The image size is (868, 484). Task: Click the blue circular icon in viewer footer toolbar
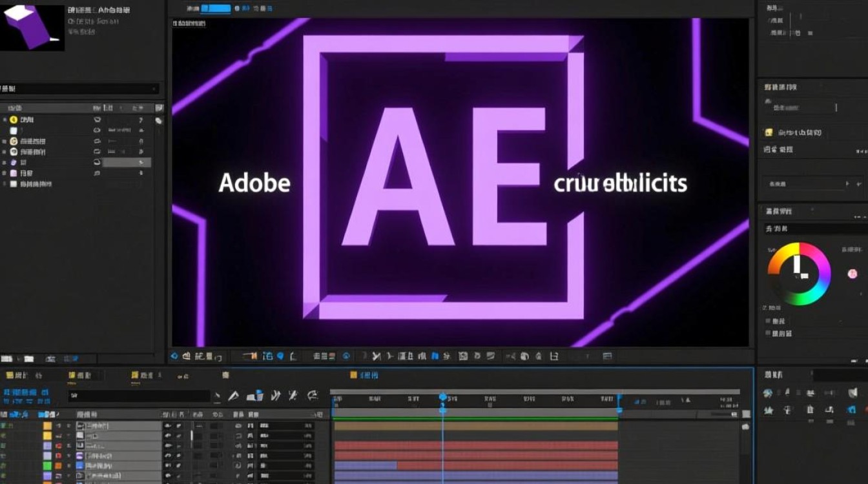346,356
